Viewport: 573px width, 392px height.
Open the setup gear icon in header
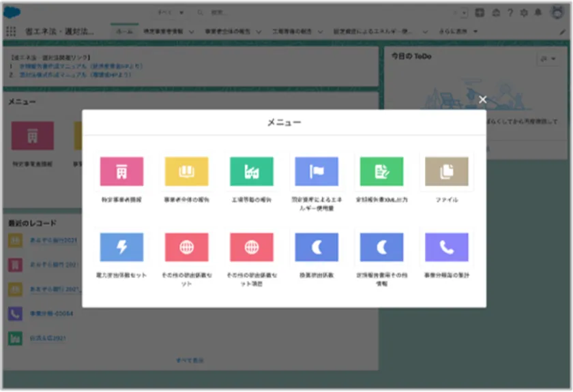click(x=524, y=12)
